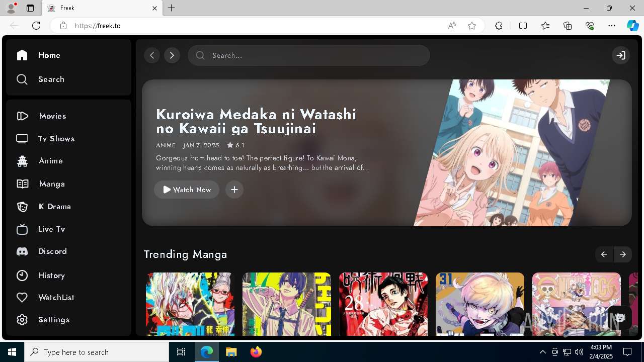The height and width of the screenshot is (362, 644).
Task: Open the Collections icon
Action: (568, 26)
